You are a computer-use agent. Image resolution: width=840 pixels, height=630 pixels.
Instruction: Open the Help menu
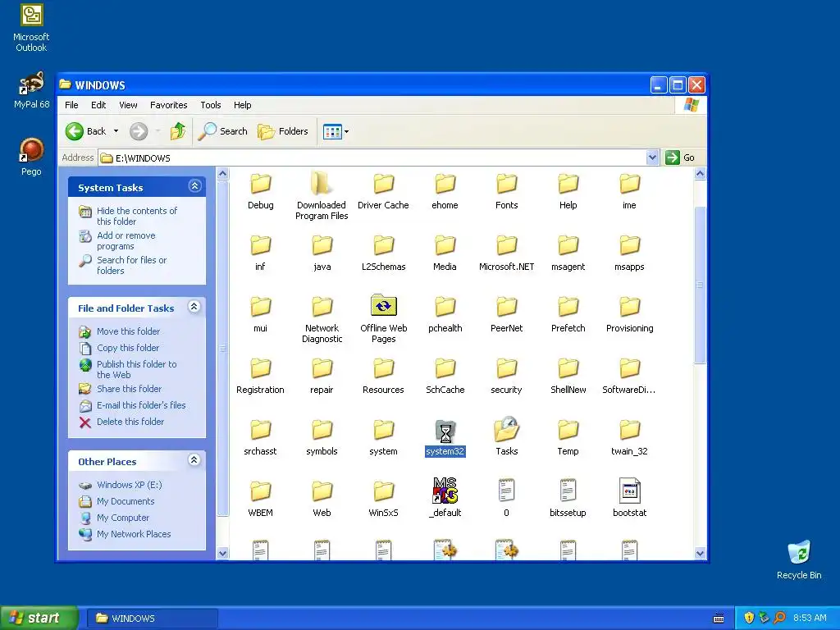pyautogui.click(x=242, y=105)
